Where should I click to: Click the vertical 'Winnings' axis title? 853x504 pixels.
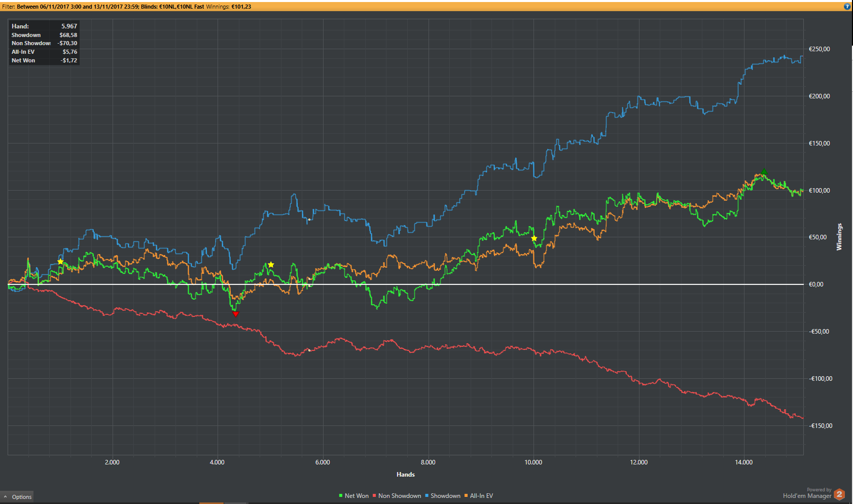(x=839, y=237)
